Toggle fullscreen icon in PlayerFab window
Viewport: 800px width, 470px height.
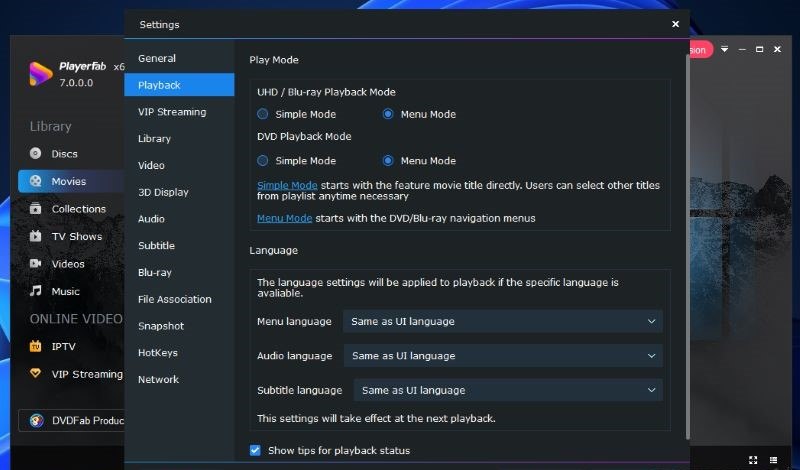click(x=753, y=460)
